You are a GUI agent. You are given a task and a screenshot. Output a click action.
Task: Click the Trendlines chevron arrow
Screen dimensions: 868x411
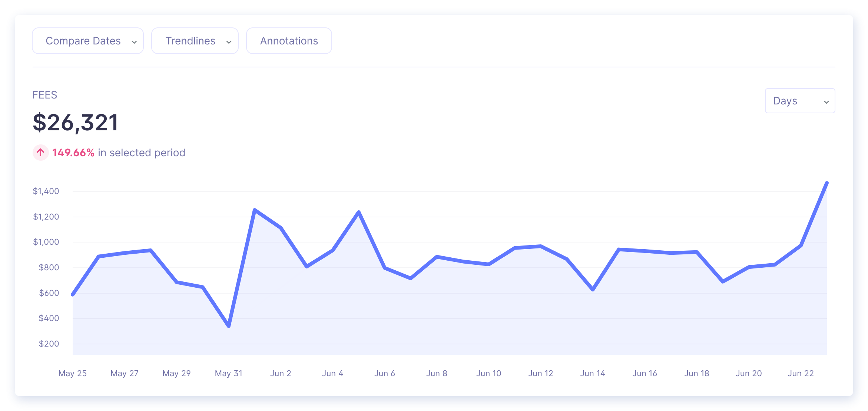[x=229, y=42]
